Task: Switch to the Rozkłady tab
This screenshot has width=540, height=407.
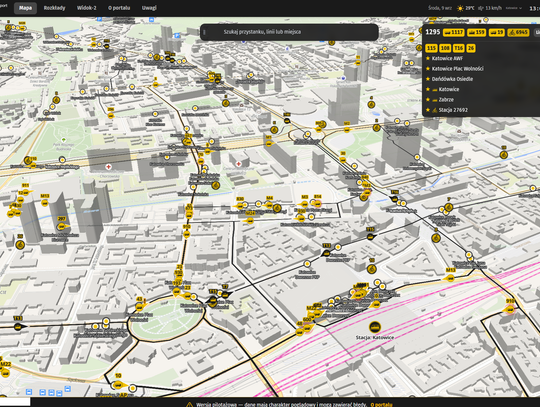Action: 54,8
